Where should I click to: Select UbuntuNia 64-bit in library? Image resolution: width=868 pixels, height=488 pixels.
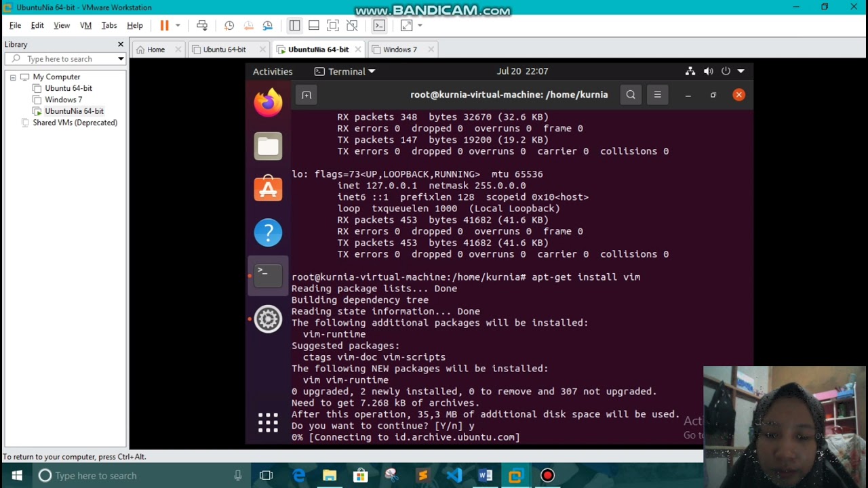(68, 111)
